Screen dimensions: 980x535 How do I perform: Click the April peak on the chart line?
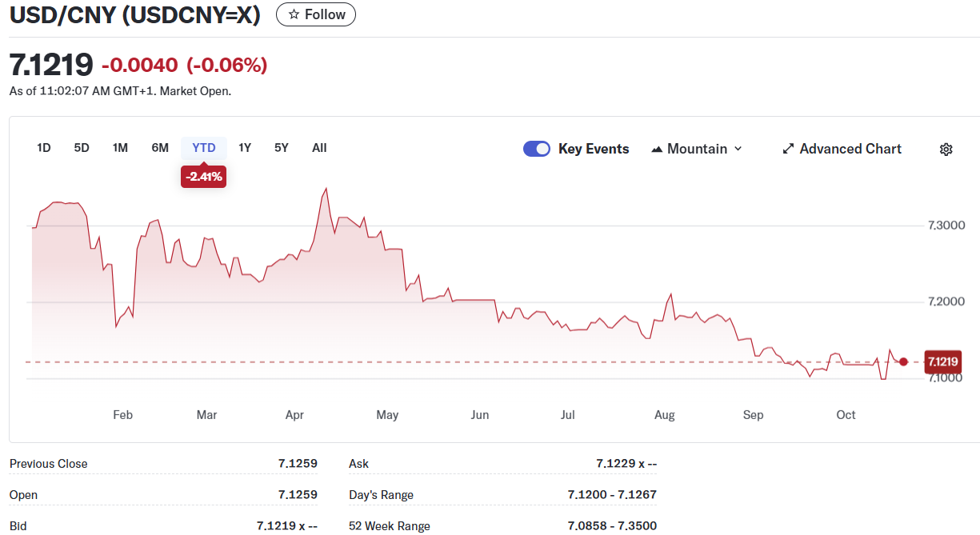pyautogui.click(x=326, y=190)
